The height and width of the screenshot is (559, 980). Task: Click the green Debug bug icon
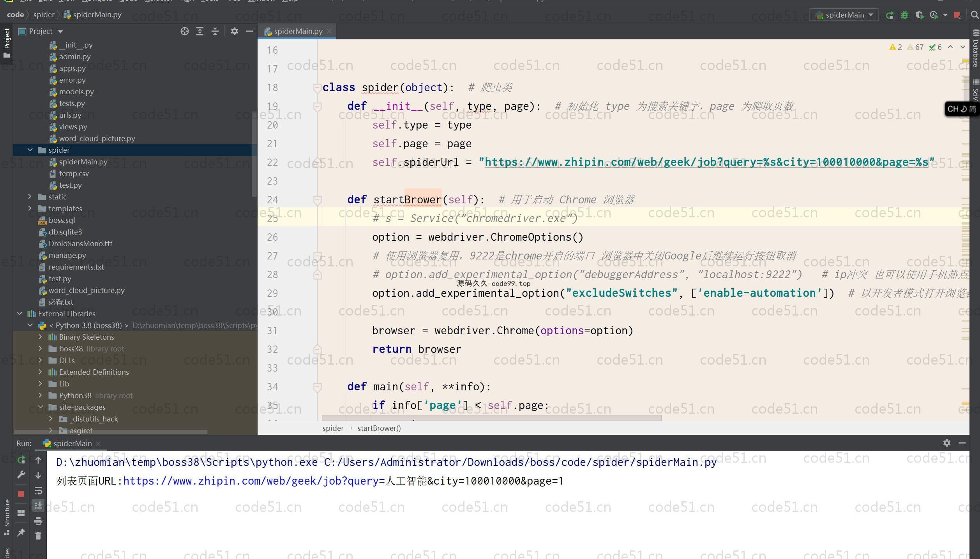click(905, 15)
